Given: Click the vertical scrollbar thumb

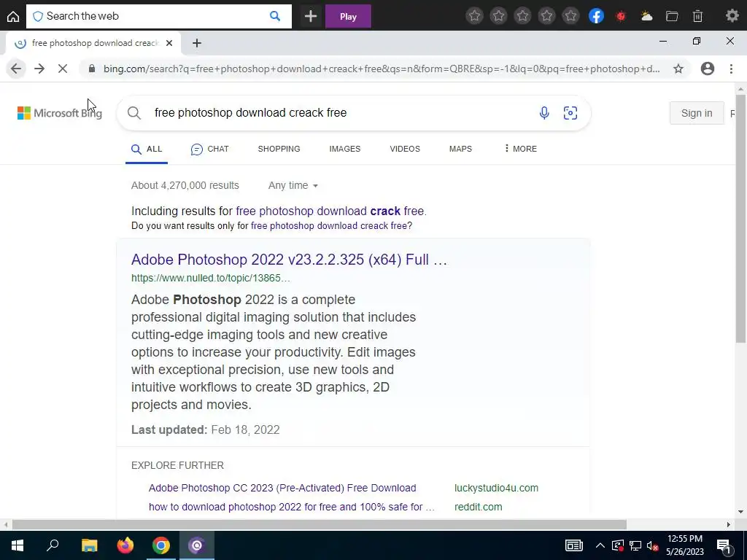Looking at the screenshot, I should pos(740,218).
